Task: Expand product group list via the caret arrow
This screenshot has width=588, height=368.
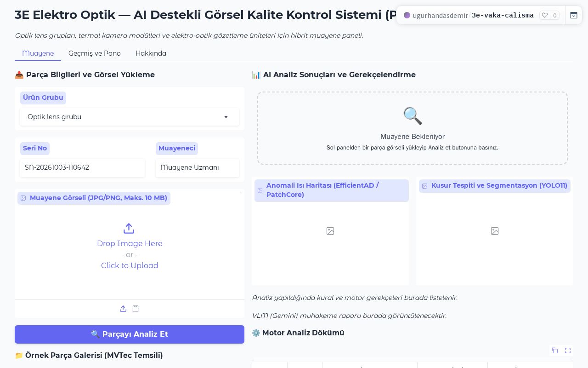Action: pyautogui.click(x=226, y=117)
